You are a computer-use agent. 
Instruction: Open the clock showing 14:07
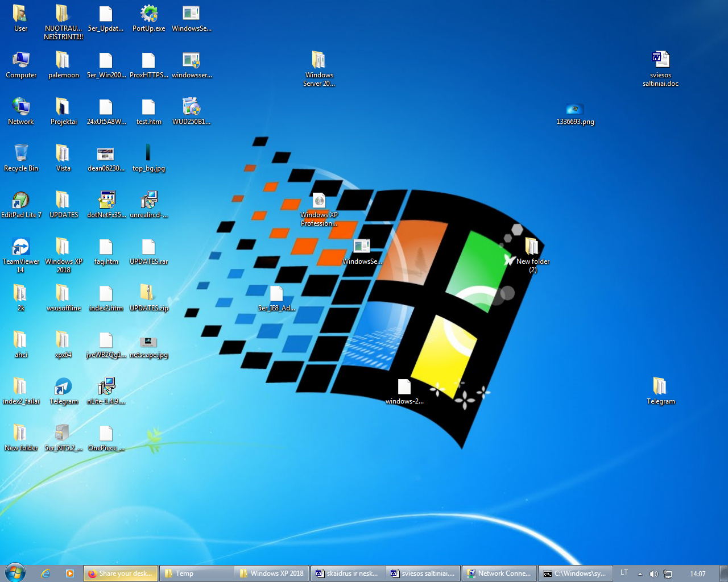[x=698, y=573]
